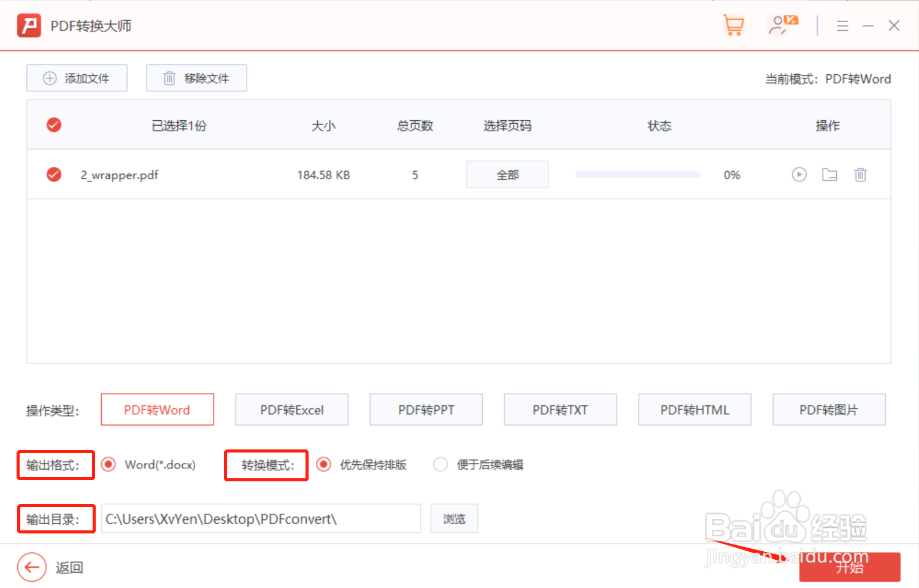This screenshot has width=919, height=588.
Task: Open the 全部 page selection button
Action: coord(507,175)
